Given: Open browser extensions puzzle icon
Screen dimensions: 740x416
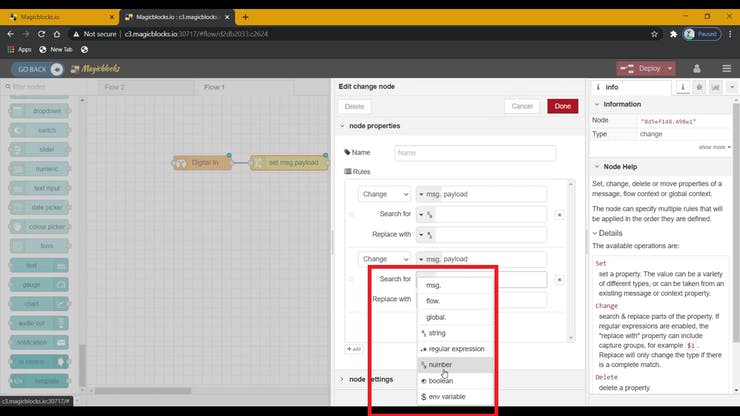Looking at the screenshot, I should (x=673, y=34).
